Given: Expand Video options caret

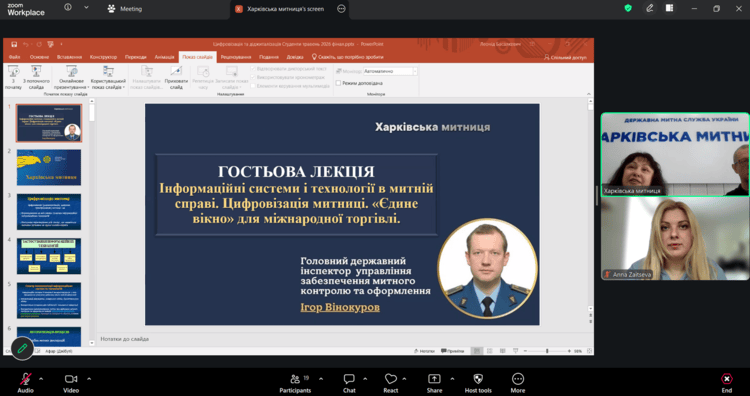Looking at the screenshot, I should tap(89, 379).
